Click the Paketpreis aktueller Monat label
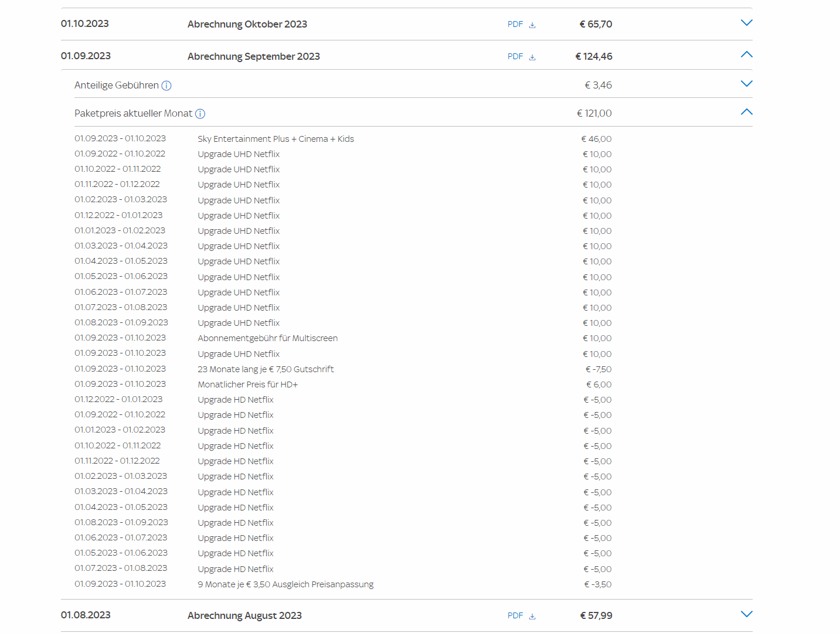 click(x=133, y=114)
